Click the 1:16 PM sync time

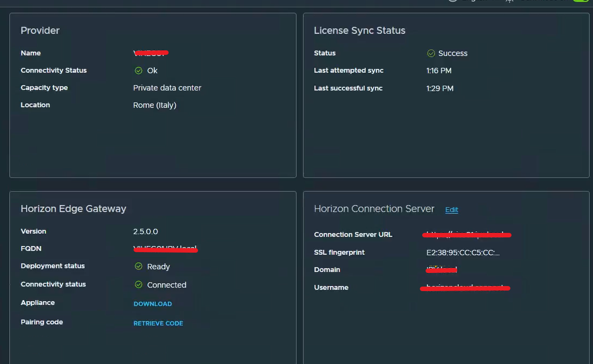coord(439,71)
